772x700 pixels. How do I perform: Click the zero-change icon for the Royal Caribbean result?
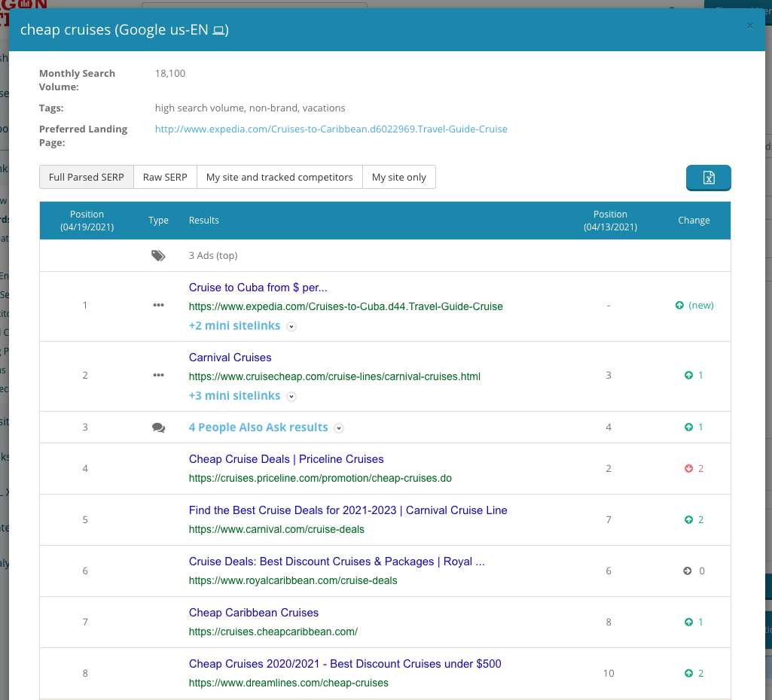point(687,571)
